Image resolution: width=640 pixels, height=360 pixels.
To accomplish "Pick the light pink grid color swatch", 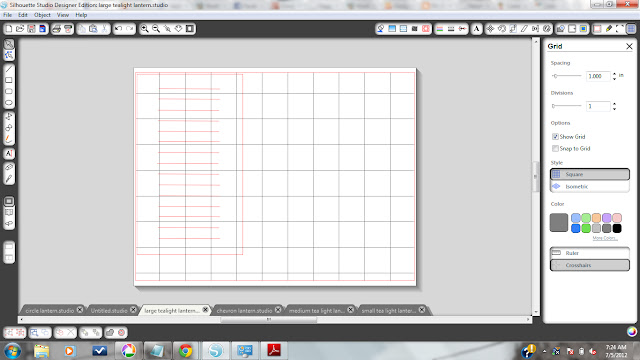I will (x=617, y=218).
